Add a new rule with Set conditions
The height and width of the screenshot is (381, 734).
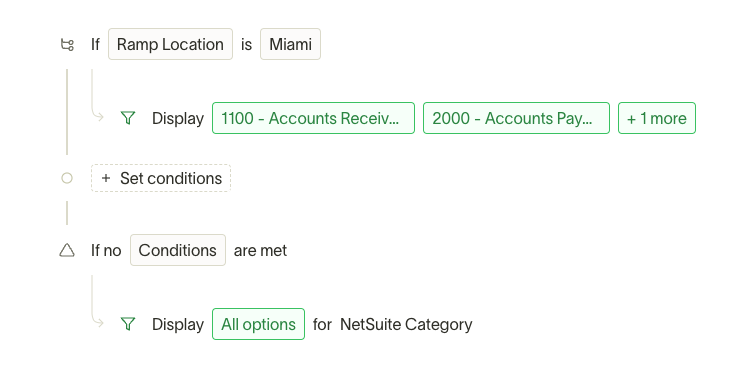[x=161, y=178]
